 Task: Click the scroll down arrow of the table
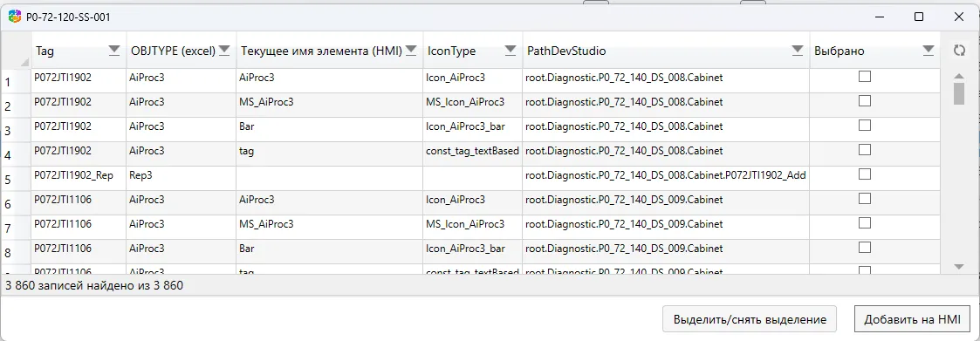click(x=959, y=267)
